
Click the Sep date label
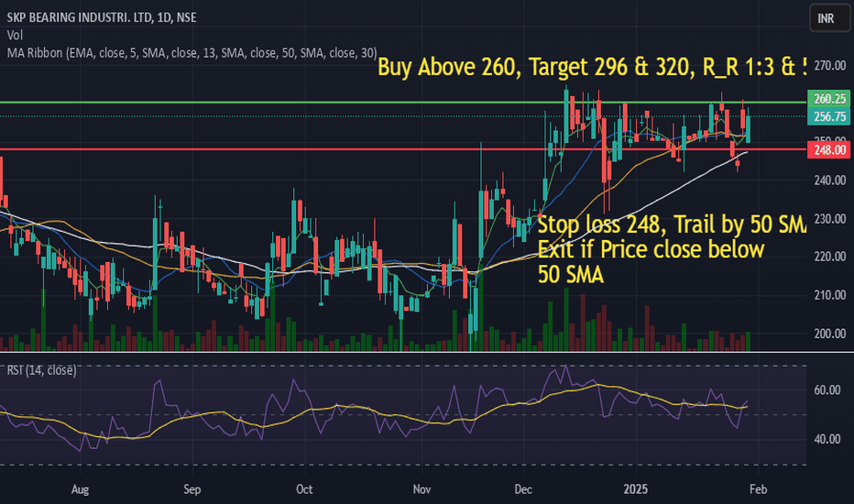(x=192, y=489)
